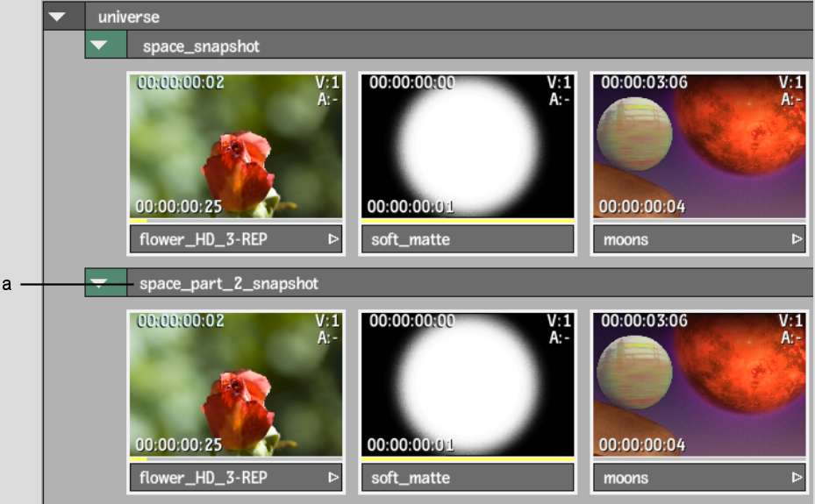Click yellow progress bar under first soft_matte

(467, 220)
